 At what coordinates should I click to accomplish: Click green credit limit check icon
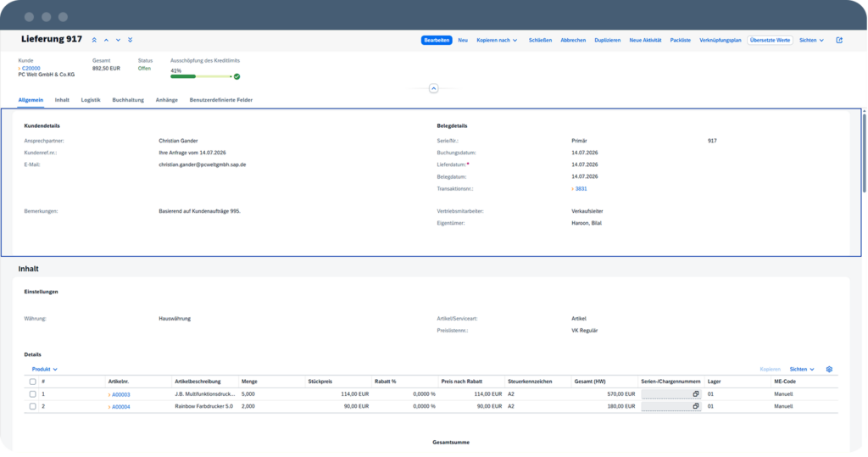coord(237,76)
